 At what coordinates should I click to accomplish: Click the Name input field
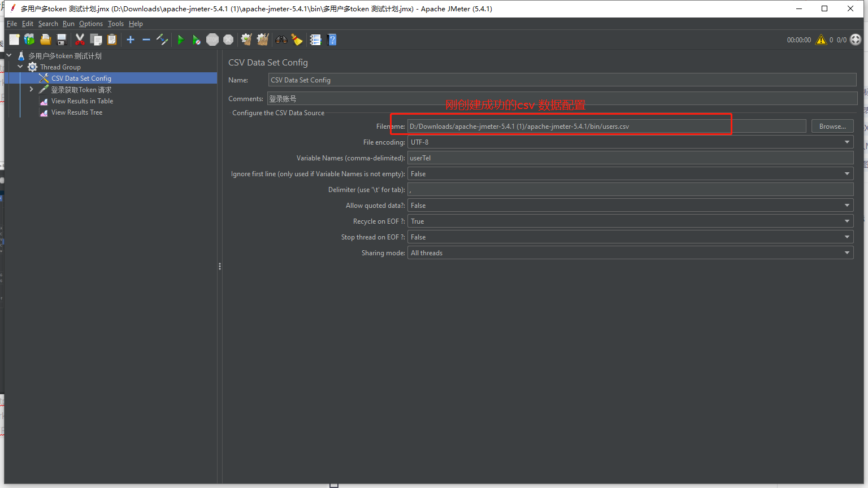(x=562, y=80)
